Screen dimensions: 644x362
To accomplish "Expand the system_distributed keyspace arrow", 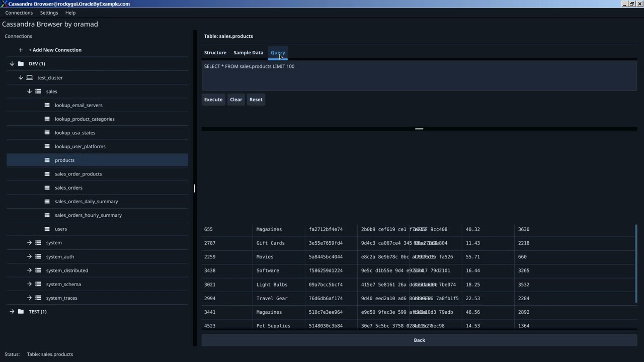I will [x=29, y=270].
